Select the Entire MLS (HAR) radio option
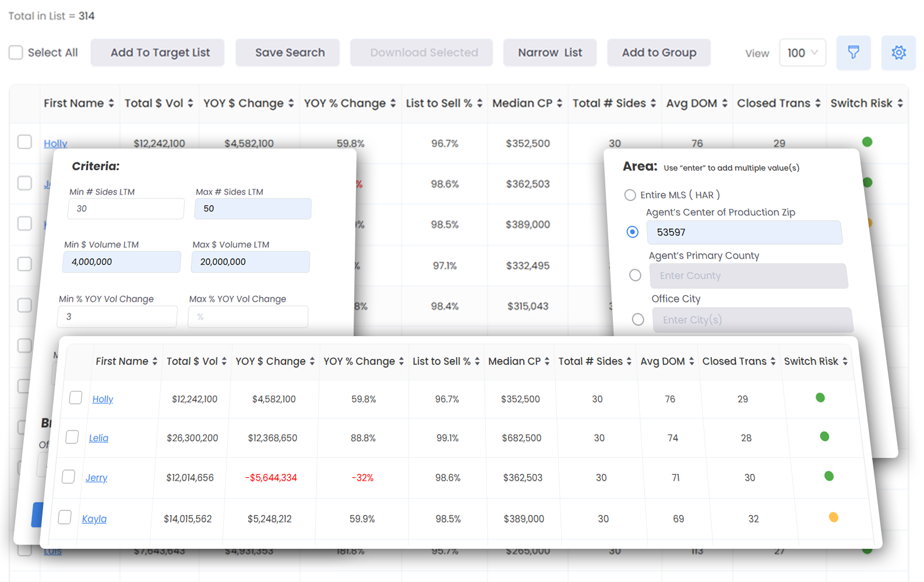Screen dimensions: 924x582 point(630,195)
